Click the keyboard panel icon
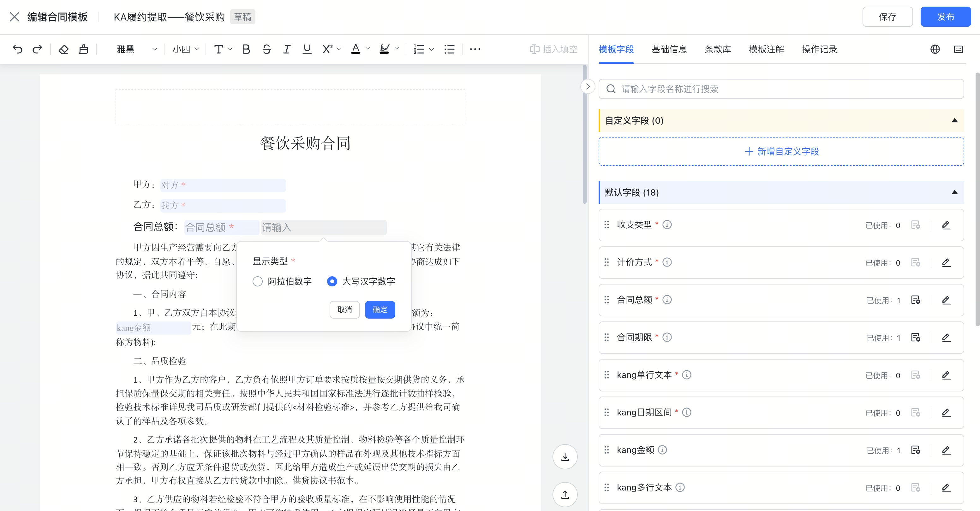 click(x=958, y=49)
